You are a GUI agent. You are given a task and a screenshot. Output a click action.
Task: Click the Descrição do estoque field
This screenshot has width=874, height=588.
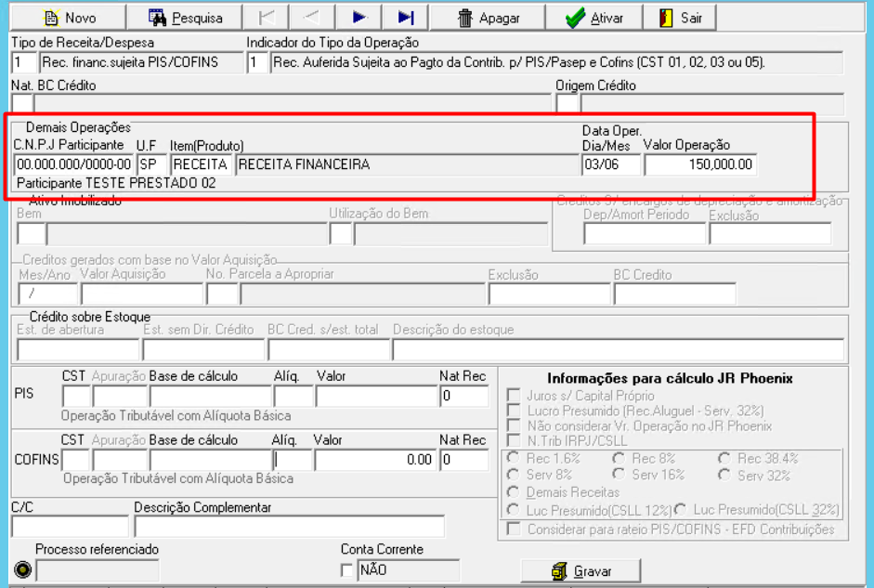tap(619, 350)
